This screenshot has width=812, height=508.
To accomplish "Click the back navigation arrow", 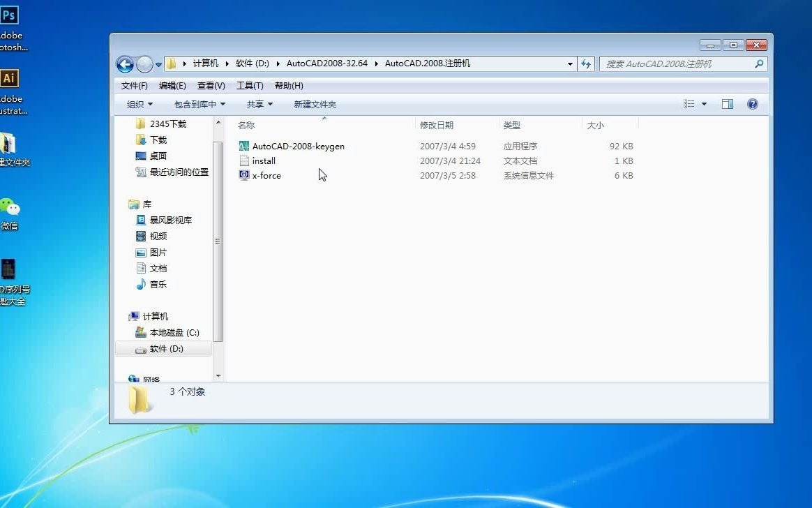I will point(124,63).
